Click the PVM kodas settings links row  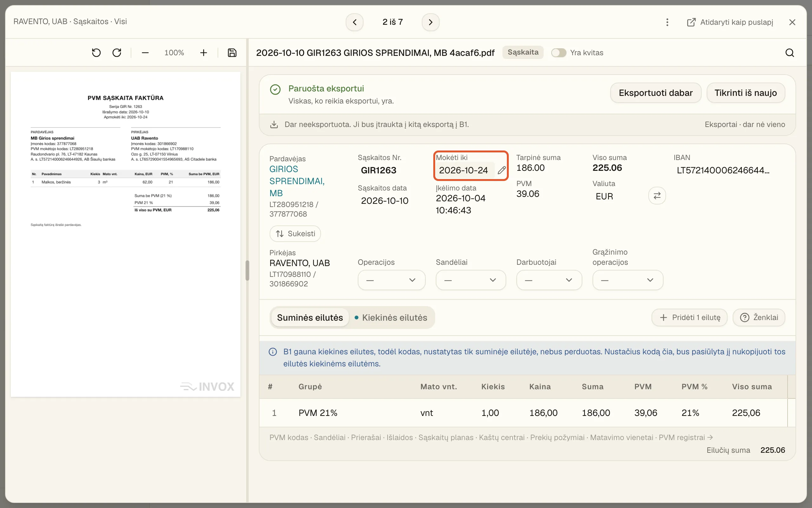(491, 438)
